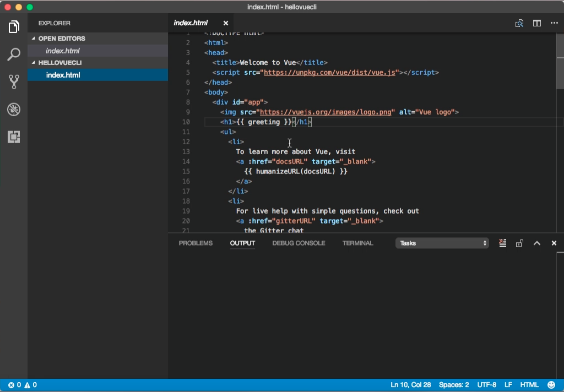This screenshot has height=392, width=564.
Task: Click line number 5 in the gutter
Action: point(188,72)
